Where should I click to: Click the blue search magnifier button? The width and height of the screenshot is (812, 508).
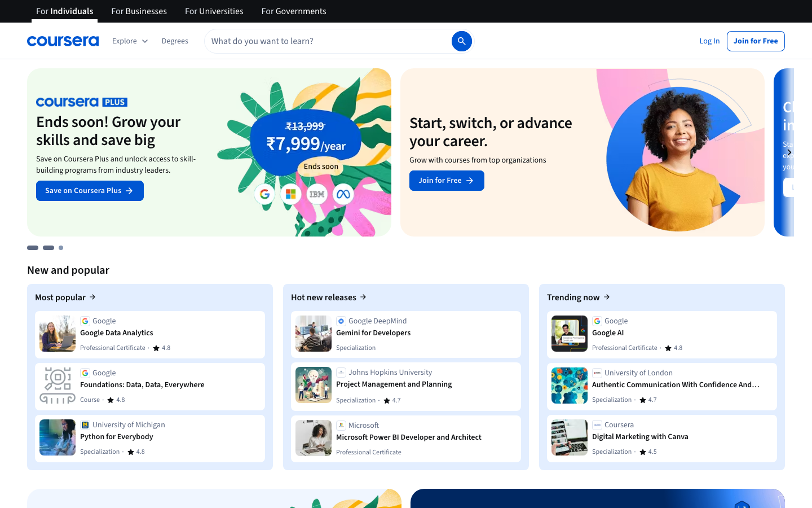coord(461,41)
